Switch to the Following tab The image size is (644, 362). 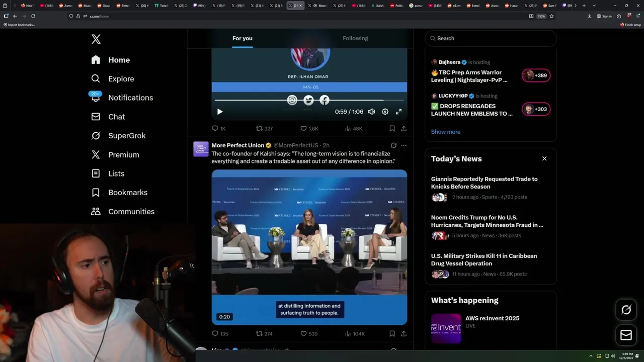click(x=355, y=38)
